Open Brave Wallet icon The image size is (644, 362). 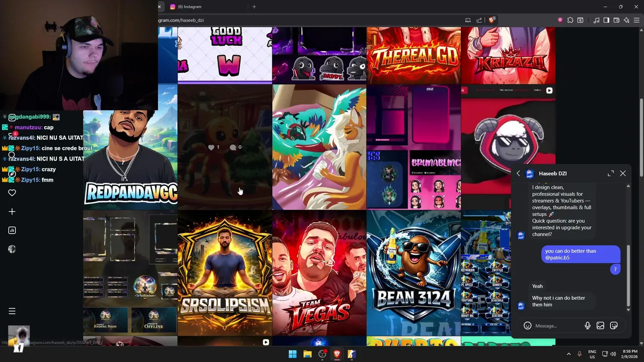click(x=616, y=20)
